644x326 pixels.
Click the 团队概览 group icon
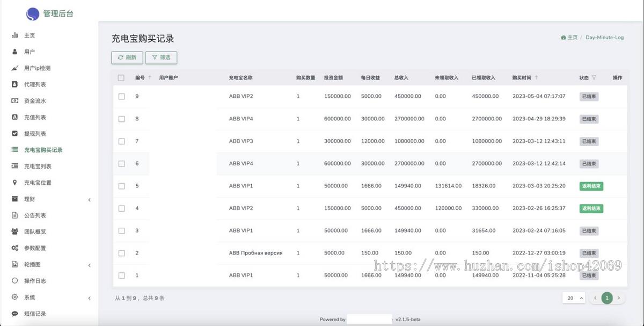pos(15,232)
